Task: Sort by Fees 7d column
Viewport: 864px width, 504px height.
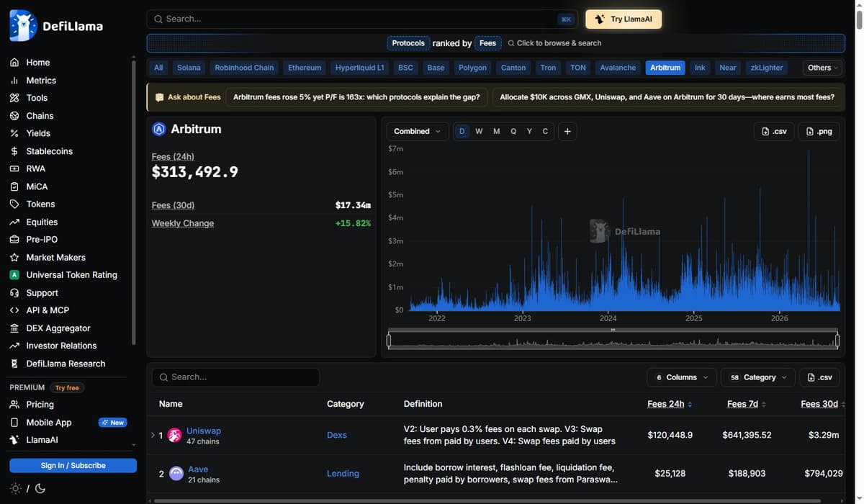Action: [747, 404]
